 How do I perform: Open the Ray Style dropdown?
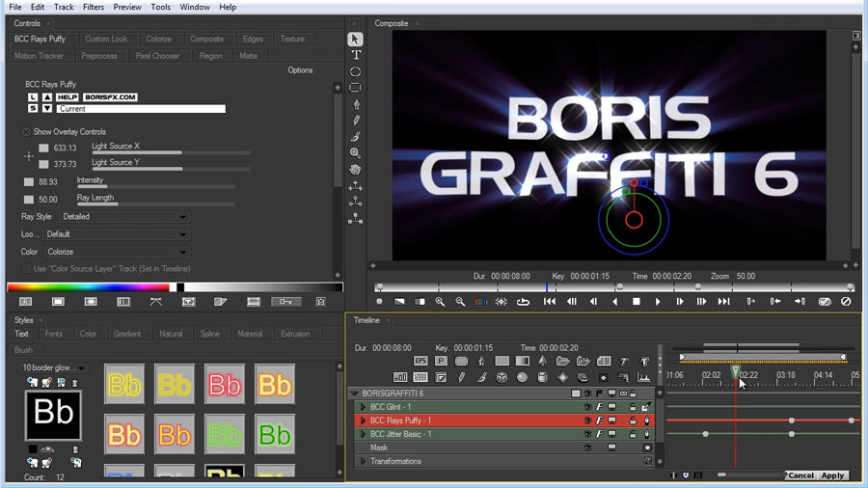124,217
